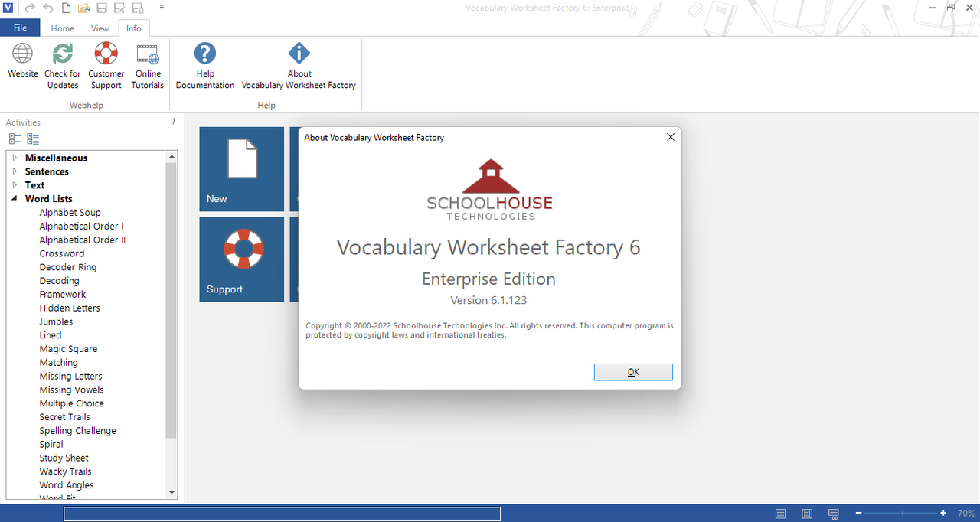Click the Support lifebuoy start tile
This screenshot has height=522, width=980.
[242, 259]
